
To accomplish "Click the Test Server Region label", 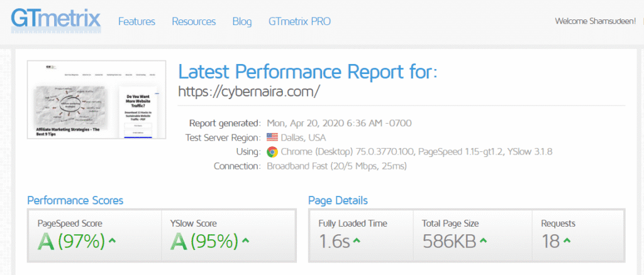I will [223, 137].
